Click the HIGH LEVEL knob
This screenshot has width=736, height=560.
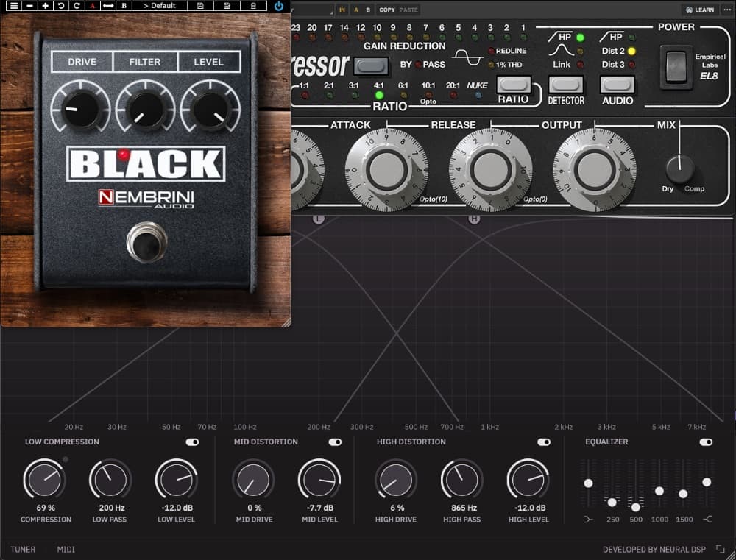(x=528, y=480)
